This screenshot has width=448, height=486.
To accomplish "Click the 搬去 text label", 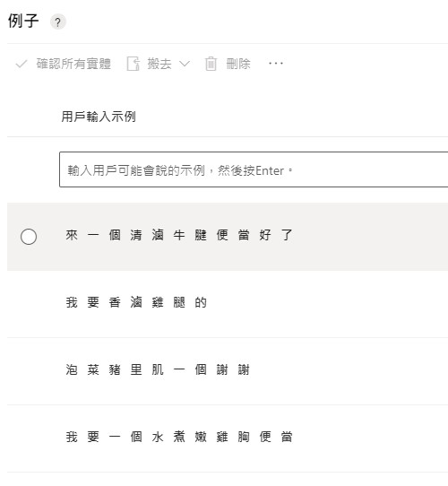I will coord(159,64).
